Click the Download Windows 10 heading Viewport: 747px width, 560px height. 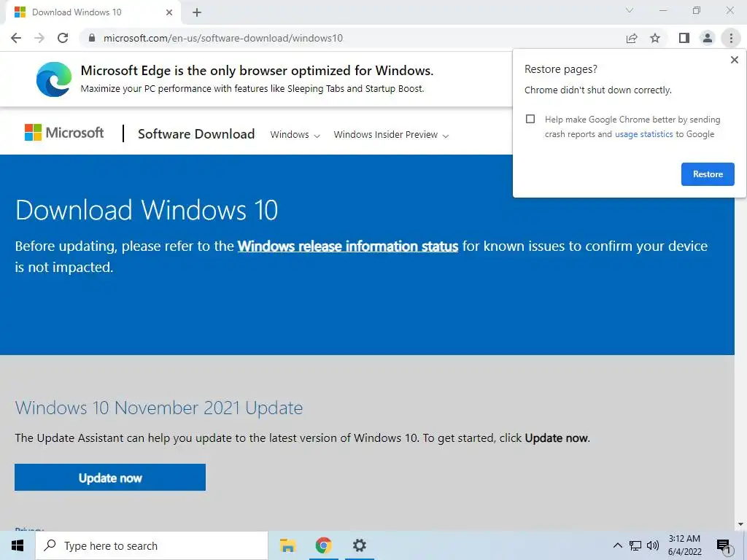(x=146, y=210)
